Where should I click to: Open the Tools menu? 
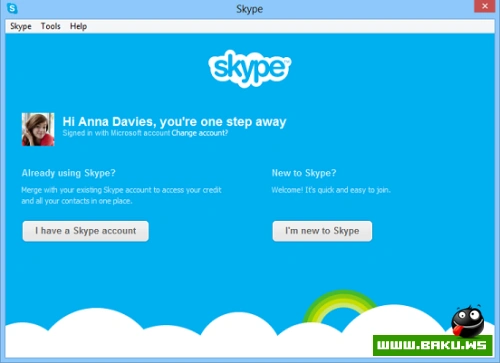tap(51, 26)
